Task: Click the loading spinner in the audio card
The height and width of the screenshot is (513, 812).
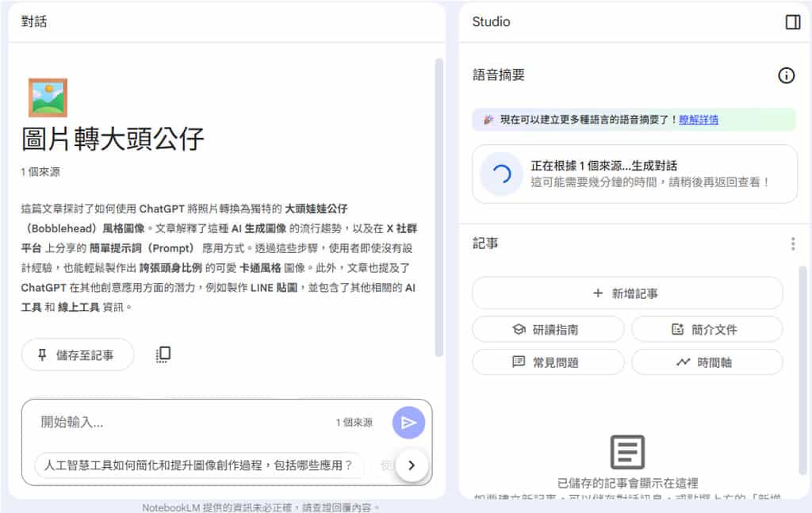Action: [501, 174]
